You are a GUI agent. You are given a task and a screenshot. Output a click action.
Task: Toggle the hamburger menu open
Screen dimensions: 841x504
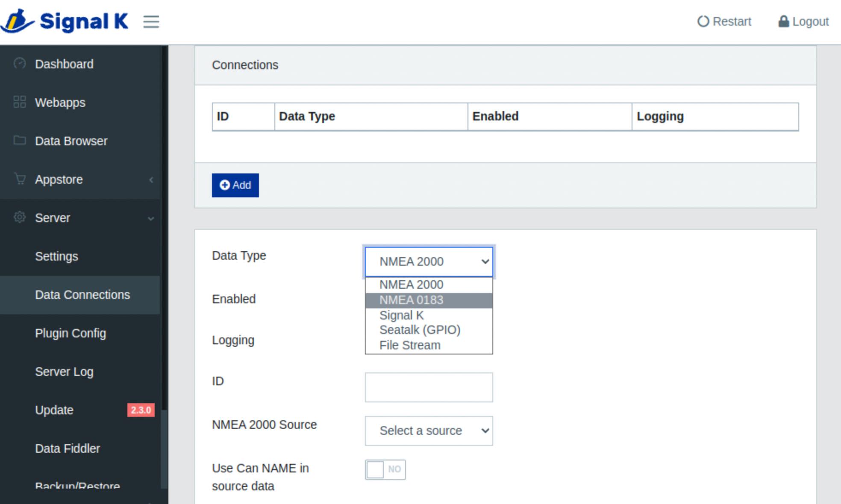[x=151, y=22]
